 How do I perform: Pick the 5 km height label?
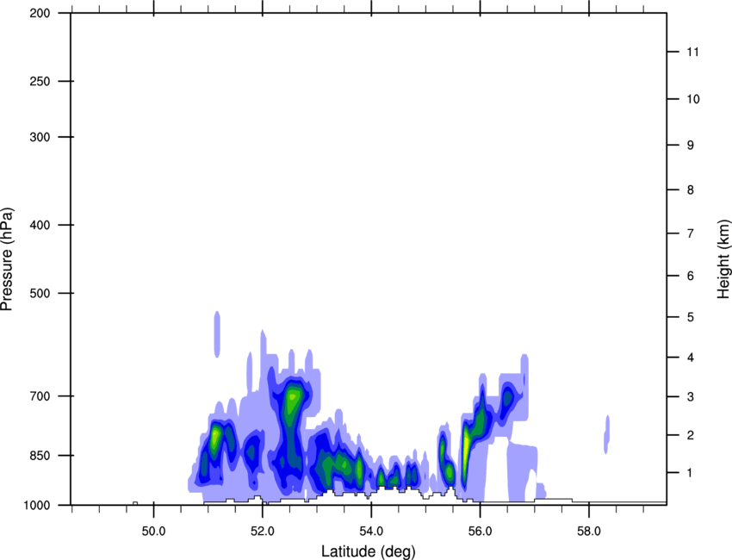pyautogui.click(x=691, y=317)
